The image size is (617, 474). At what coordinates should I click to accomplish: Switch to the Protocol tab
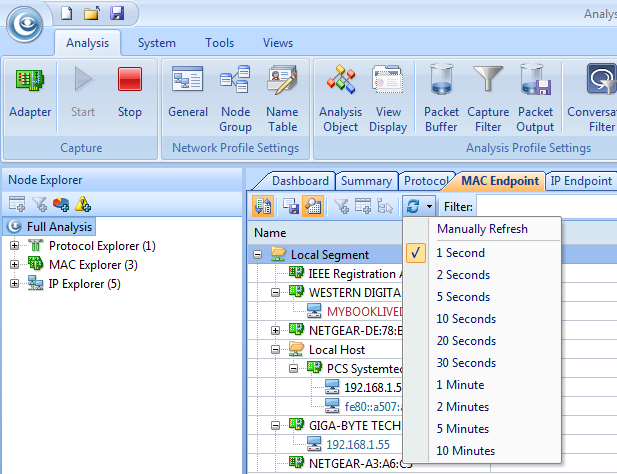426,181
